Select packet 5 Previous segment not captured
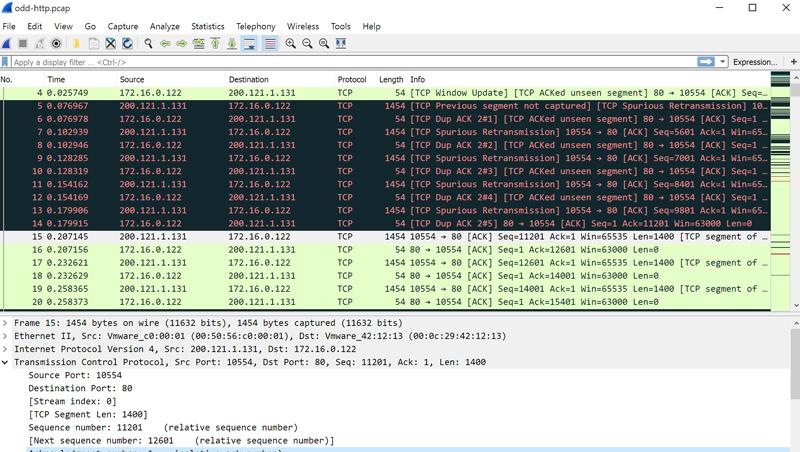This screenshot has width=800, height=452. (x=385, y=106)
